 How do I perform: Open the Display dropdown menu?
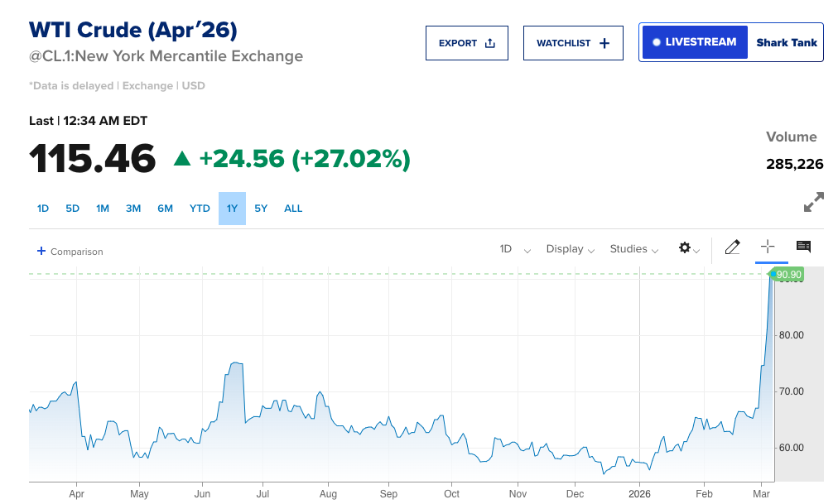[570, 249]
